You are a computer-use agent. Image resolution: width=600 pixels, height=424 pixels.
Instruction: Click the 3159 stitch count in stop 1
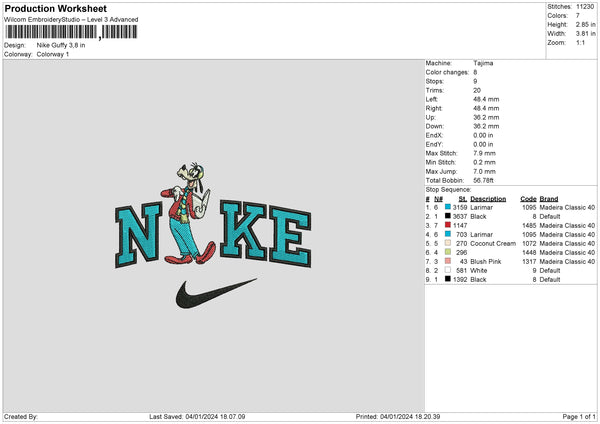pos(460,207)
